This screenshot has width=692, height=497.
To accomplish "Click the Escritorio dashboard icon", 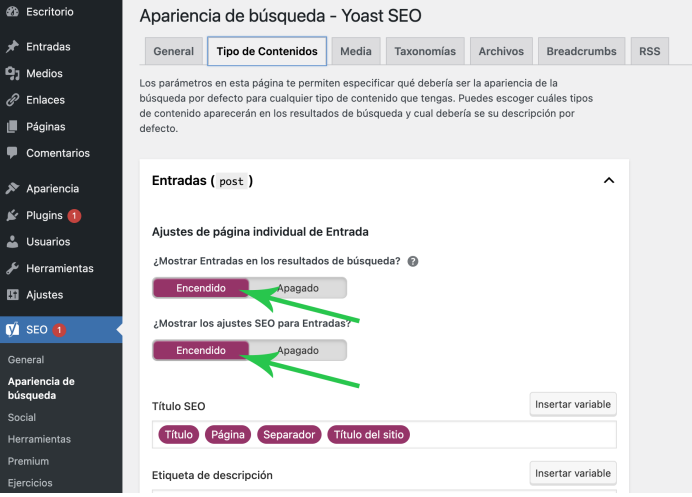I will (13, 11).
